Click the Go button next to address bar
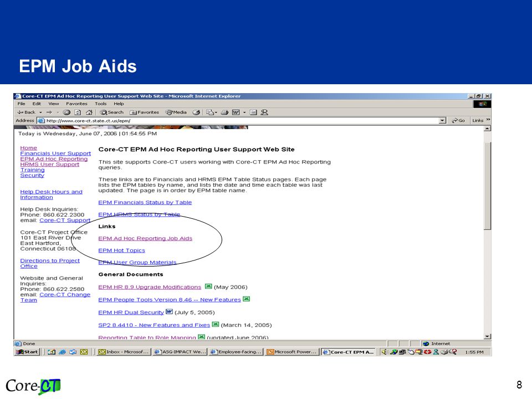Screen dimensions: 532x399 458,120
